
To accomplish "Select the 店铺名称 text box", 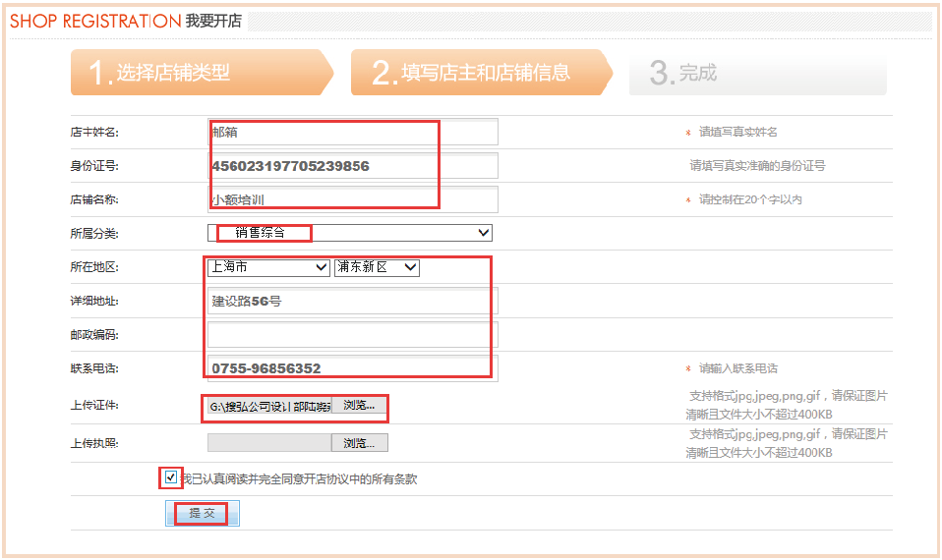I will [x=352, y=199].
